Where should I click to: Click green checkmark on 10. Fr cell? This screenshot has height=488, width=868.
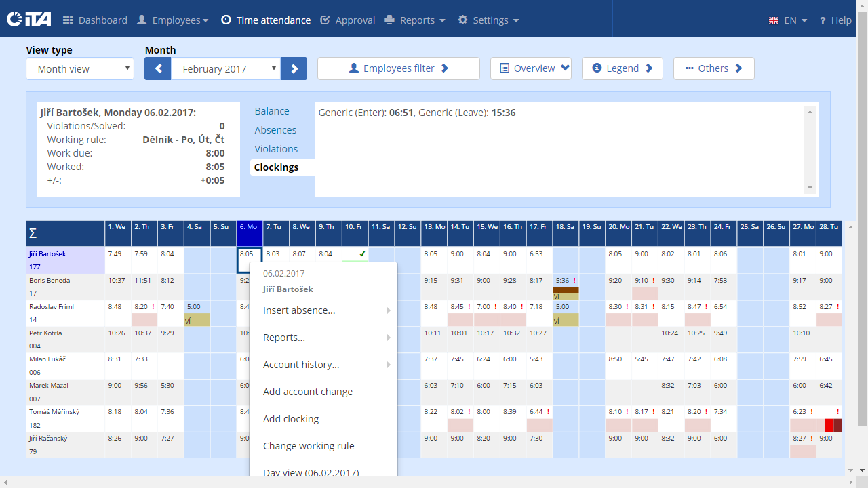362,254
